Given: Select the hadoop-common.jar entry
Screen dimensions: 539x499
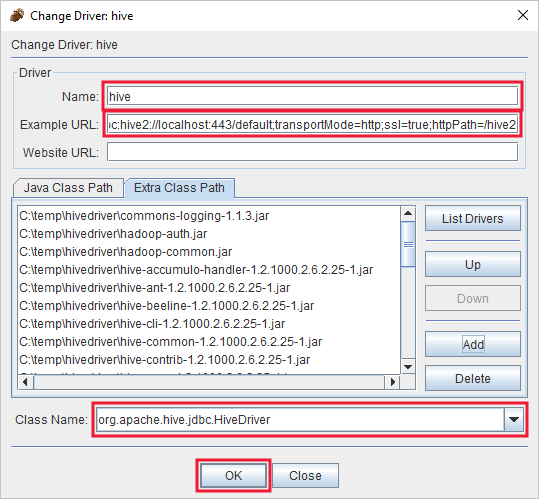Looking at the screenshot, I should [x=209, y=252].
